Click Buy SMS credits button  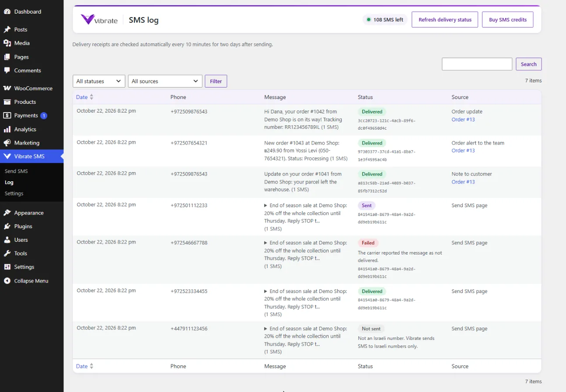[508, 20]
